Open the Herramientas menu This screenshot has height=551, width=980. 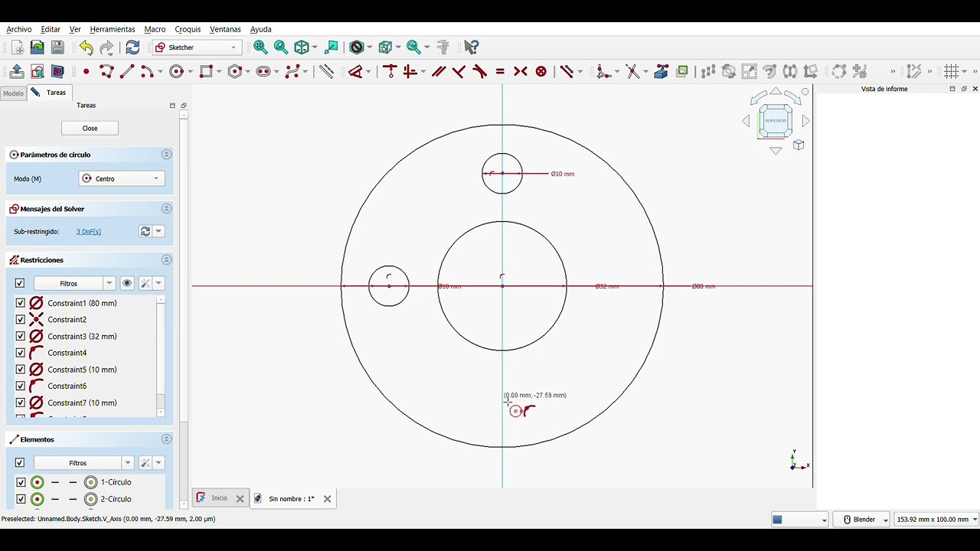tap(113, 29)
